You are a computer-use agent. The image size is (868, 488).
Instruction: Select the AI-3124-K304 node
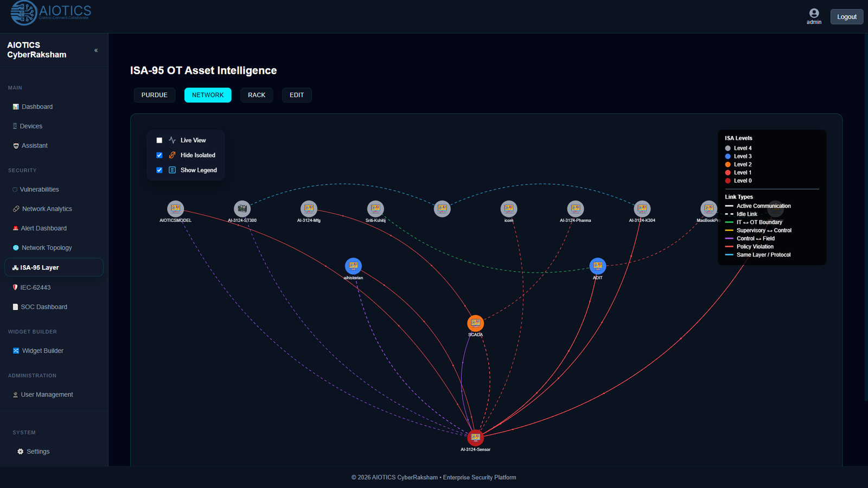click(x=642, y=209)
